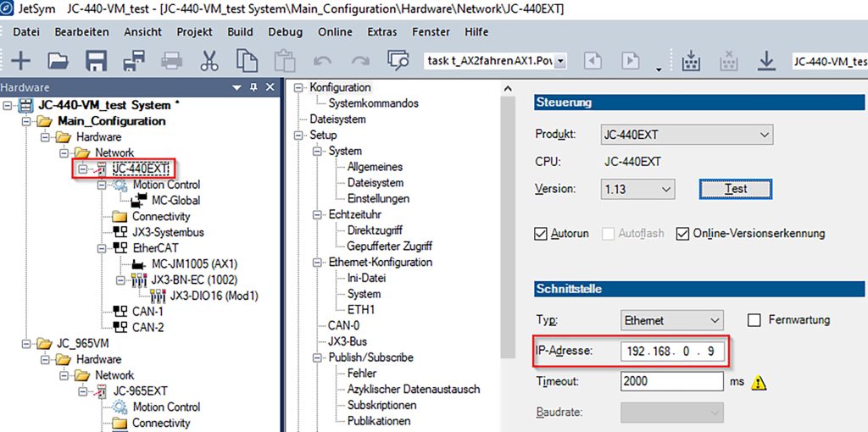Collapse the Setup node in configuration tree
868x432 pixels.
(x=300, y=136)
